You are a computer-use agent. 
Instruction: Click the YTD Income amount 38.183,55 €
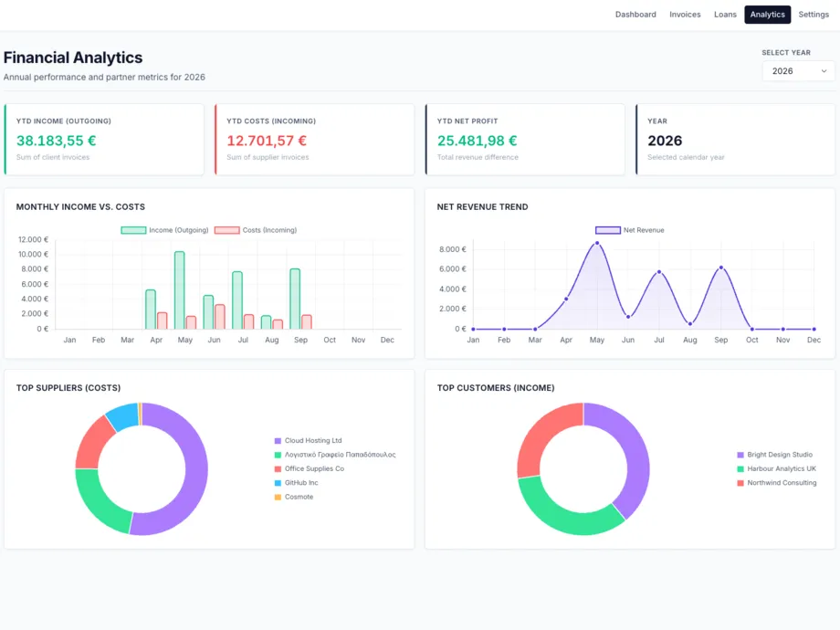click(57, 141)
